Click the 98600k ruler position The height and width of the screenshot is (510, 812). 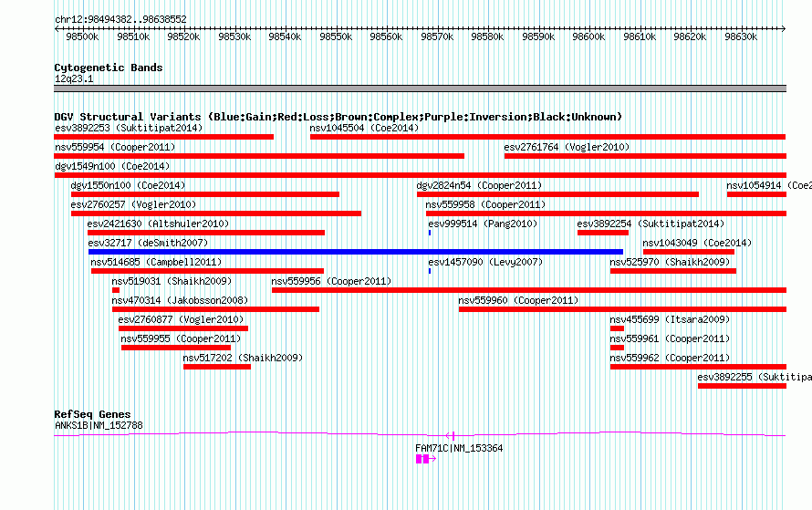tap(588, 36)
